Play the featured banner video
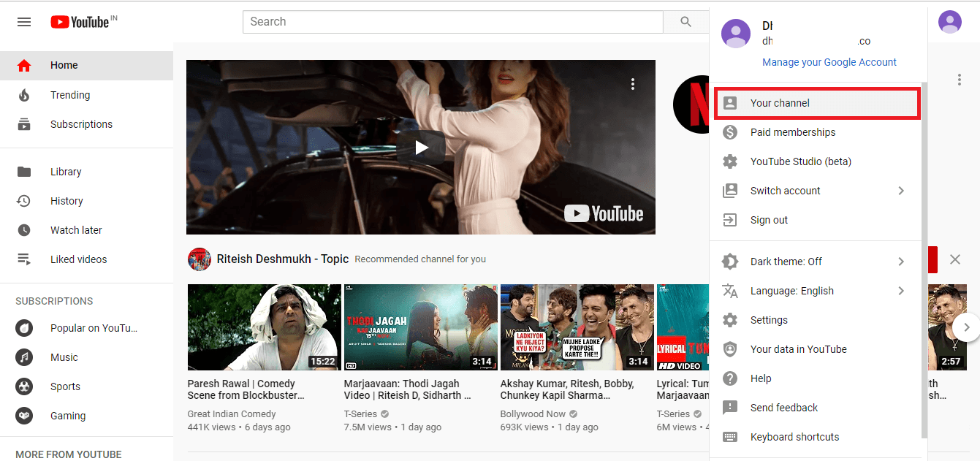 click(421, 148)
